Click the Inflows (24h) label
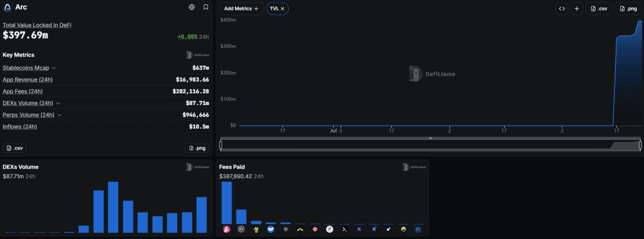 pyautogui.click(x=20, y=127)
